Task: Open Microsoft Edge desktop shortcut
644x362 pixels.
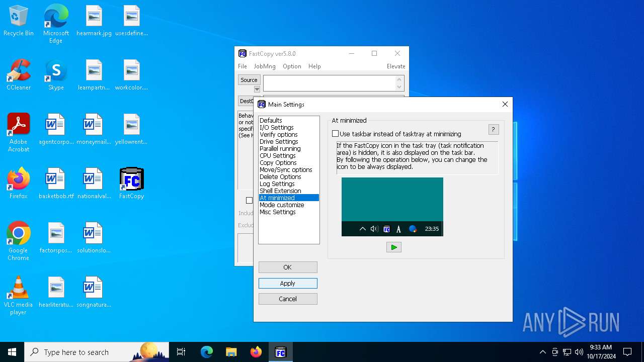Action: (x=56, y=24)
